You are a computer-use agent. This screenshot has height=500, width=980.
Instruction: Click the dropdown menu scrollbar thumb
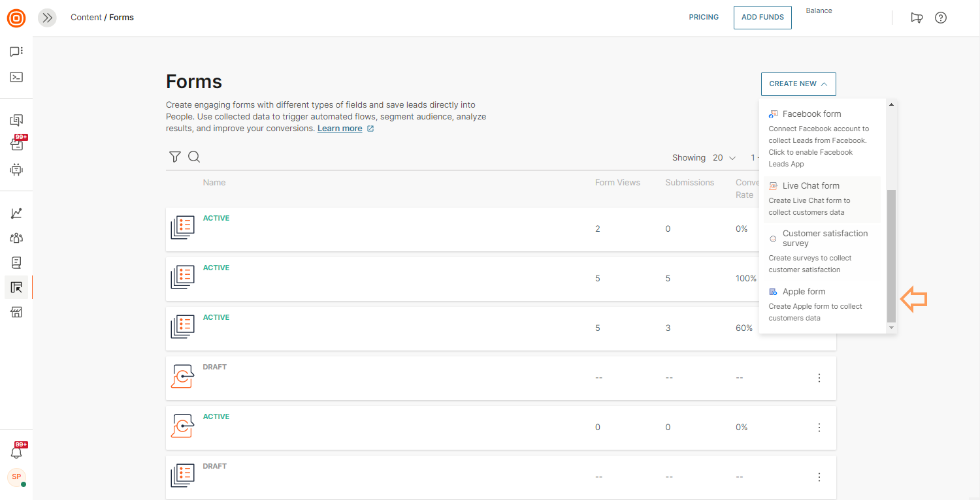coord(891,256)
